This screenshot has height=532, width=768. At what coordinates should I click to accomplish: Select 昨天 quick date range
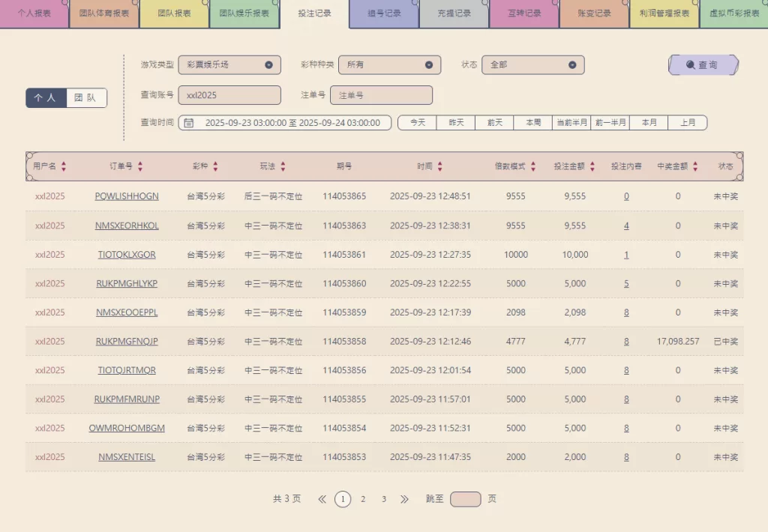(456, 123)
